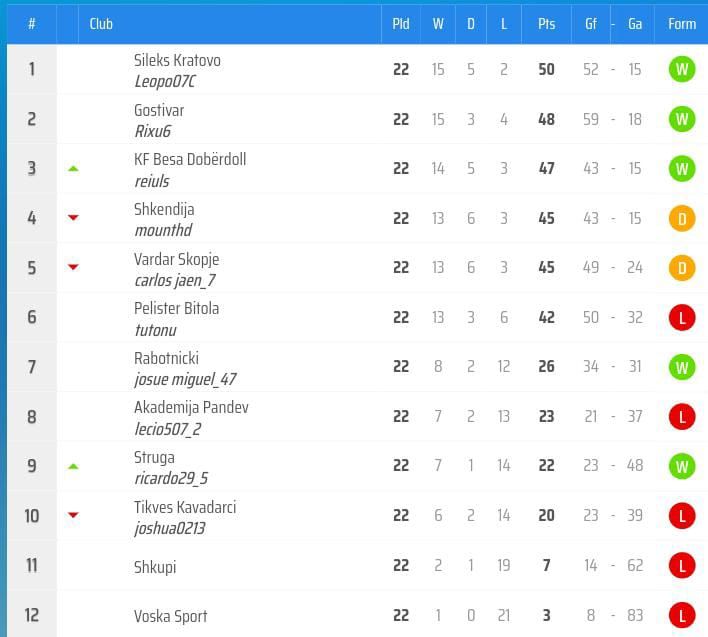Open manager profile carlos jaen_7
This screenshot has width=708, height=637.
pos(174,280)
